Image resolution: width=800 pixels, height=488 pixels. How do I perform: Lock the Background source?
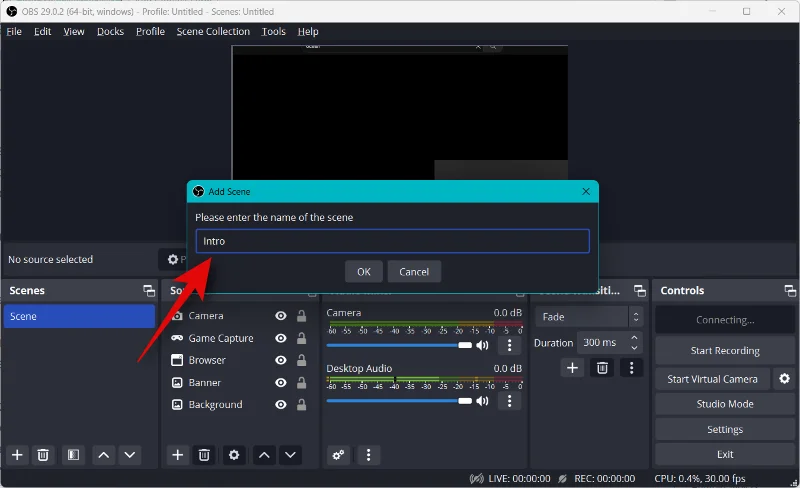click(302, 405)
